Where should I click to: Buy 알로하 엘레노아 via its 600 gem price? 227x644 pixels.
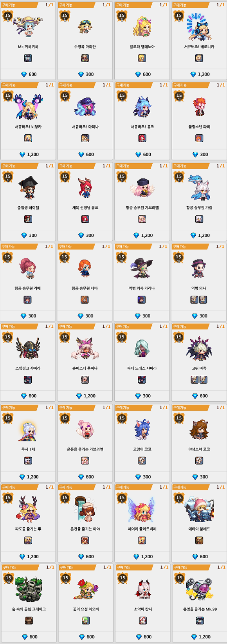pos(142,74)
